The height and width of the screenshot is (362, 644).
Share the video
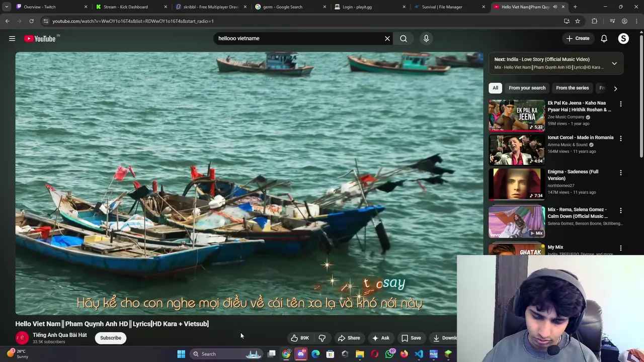tap(349, 338)
